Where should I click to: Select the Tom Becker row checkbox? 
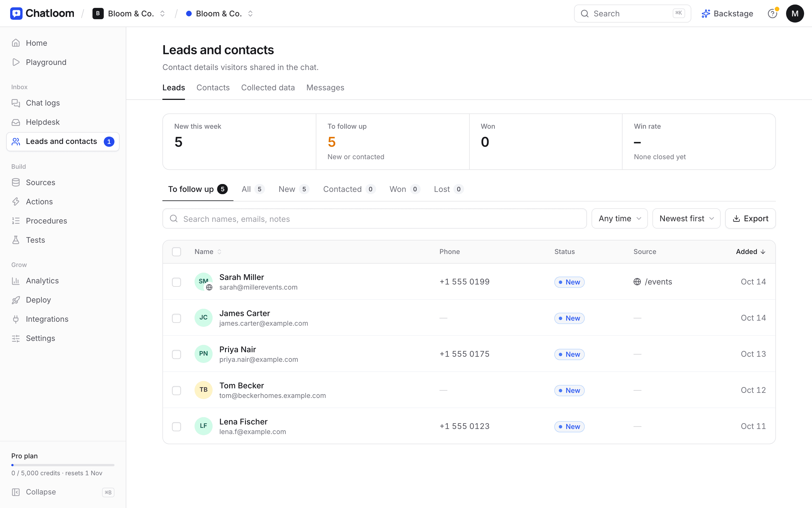[x=176, y=390]
